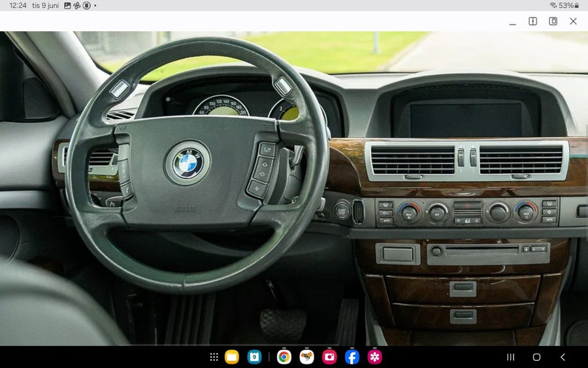Open the apps grid in the taskbar

pos(214,357)
